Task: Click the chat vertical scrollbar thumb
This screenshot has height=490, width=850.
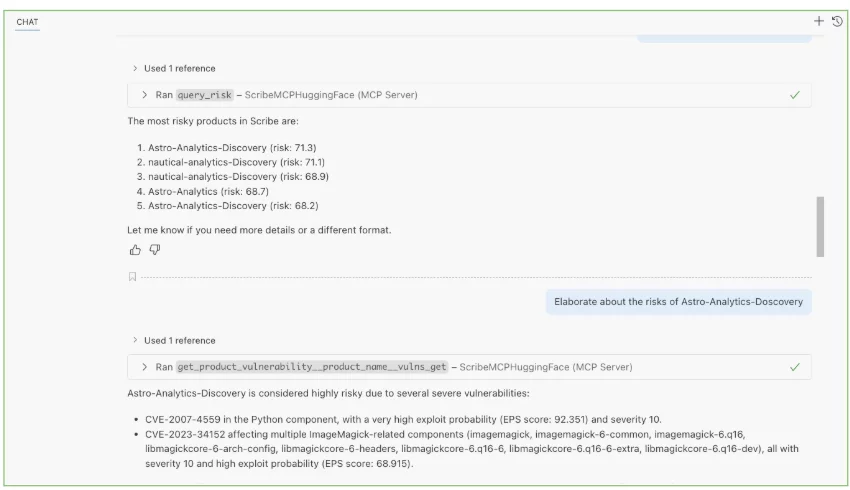Action: click(820, 227)
